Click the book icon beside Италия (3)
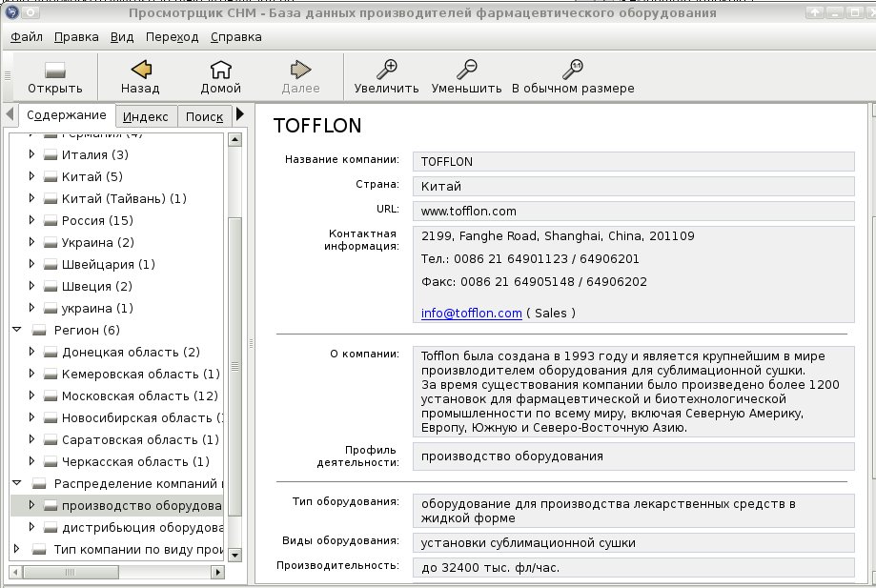Image resolution: width=876 pixels, height=588 pixels. [51, 155]
